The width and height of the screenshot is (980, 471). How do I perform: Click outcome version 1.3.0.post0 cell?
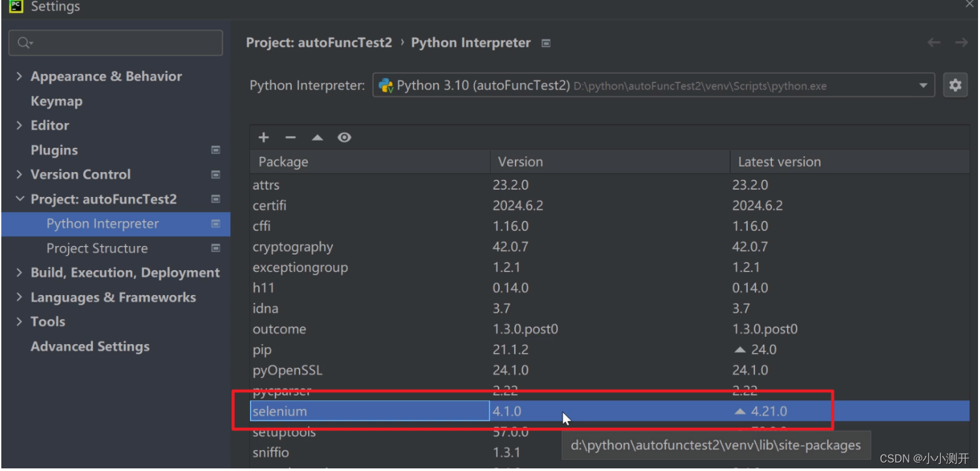point(525,329)
